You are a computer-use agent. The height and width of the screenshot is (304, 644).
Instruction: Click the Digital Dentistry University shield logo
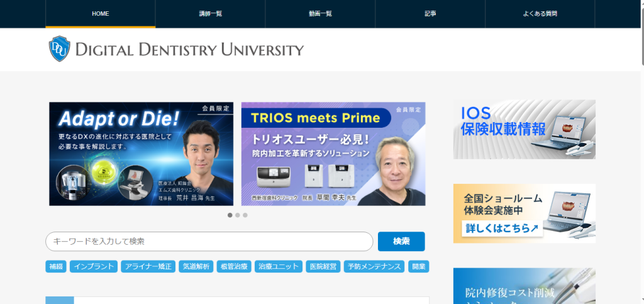pyautogui.click(x=58, y=49)
